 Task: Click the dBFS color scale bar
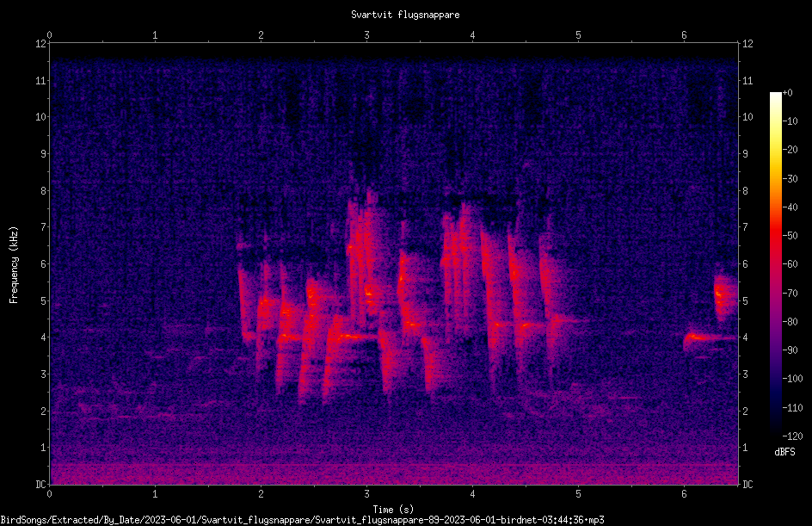[775, 263]
